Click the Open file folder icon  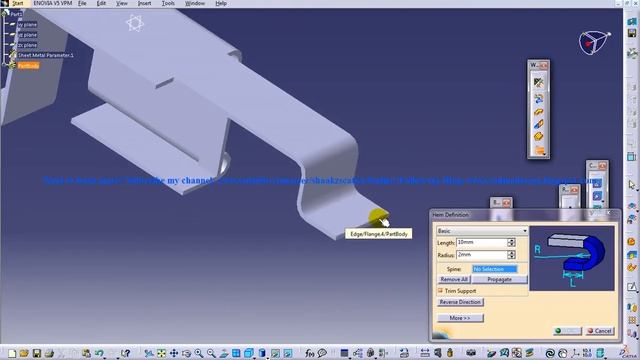pos(24,353)
